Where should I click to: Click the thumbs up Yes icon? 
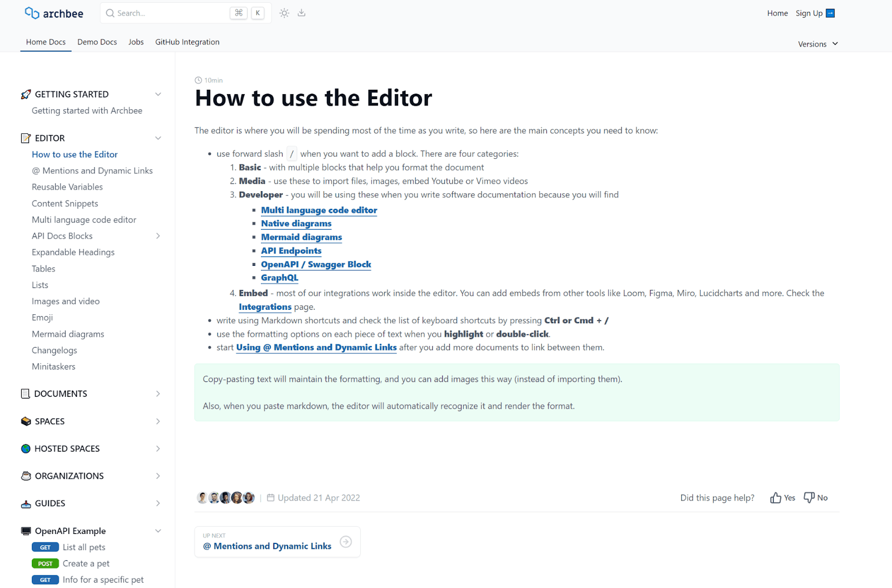click(x=775, y=498)
